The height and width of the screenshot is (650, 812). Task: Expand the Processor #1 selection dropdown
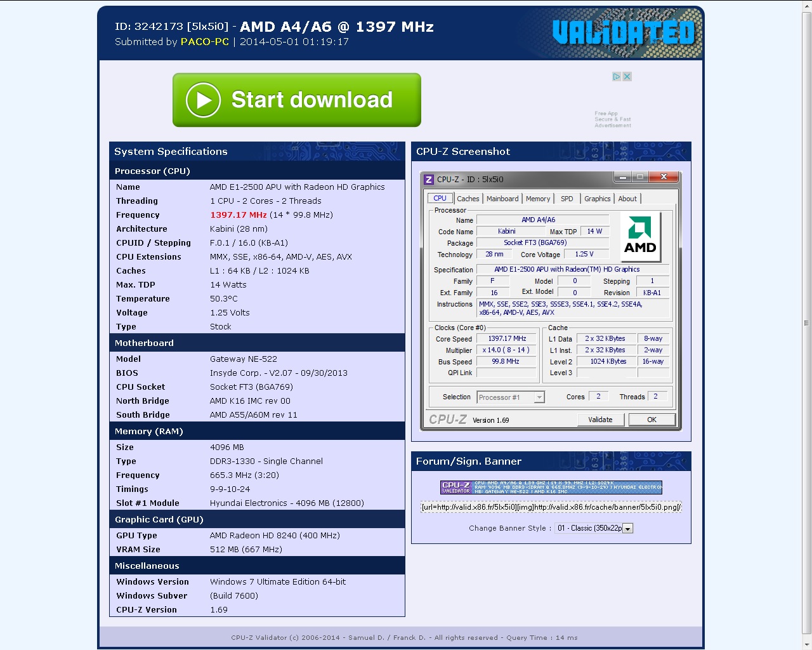539,397
